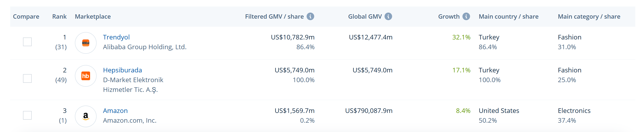Click the Filtered GMV / share header
The height and width of the screenshot is (132, 644).
click(274, 16)
